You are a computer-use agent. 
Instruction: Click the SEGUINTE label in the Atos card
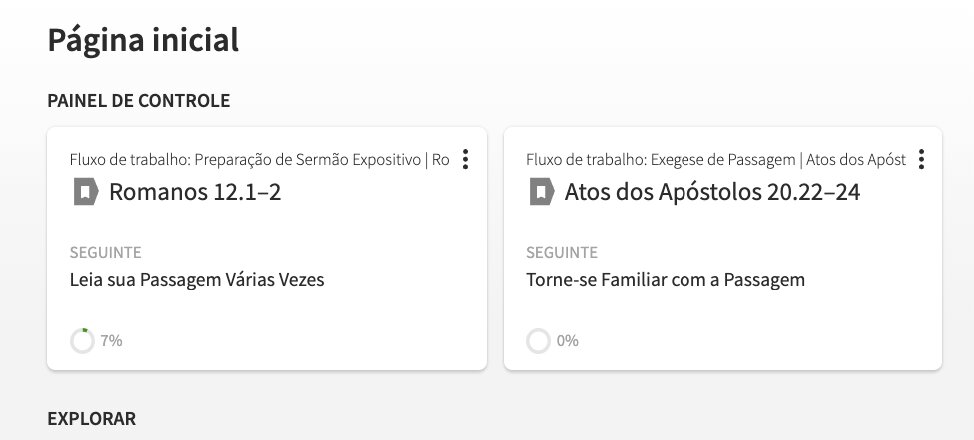[562, 252]
